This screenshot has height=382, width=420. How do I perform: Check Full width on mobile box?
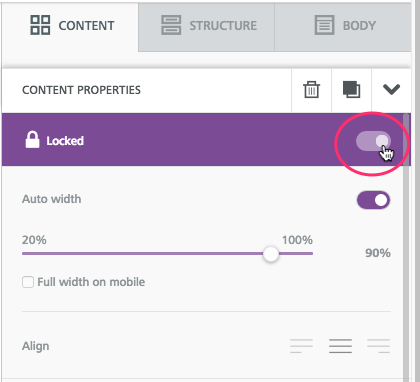28,282
